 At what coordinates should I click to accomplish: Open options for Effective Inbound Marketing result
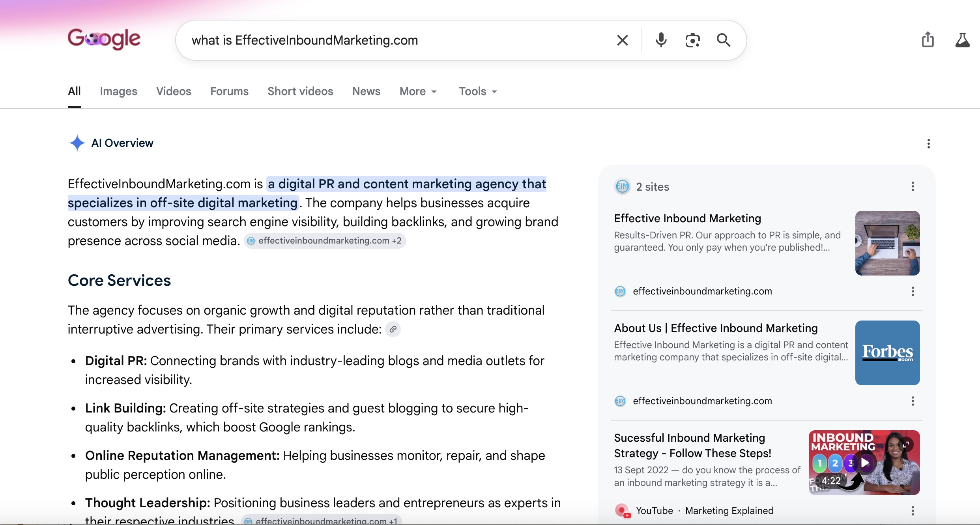913,291
